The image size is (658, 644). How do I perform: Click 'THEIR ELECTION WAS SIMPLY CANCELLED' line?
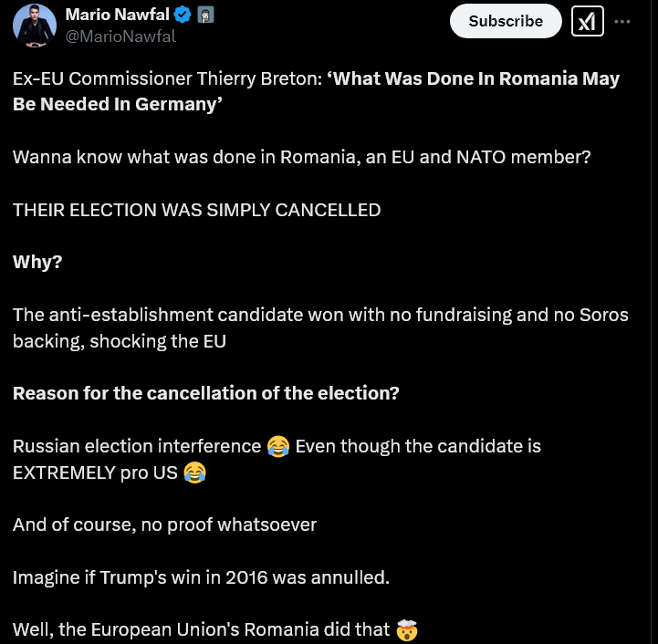click(196, 210)
